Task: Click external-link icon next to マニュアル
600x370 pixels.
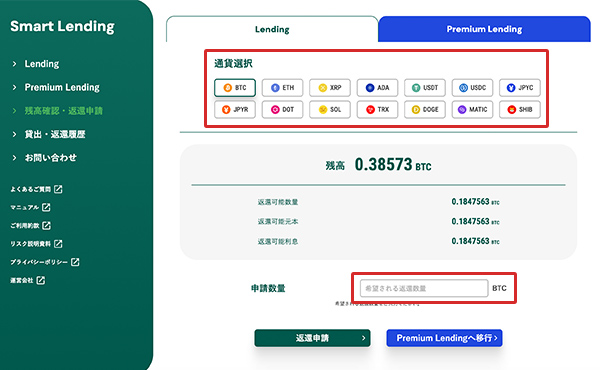Action: (46, 207)
